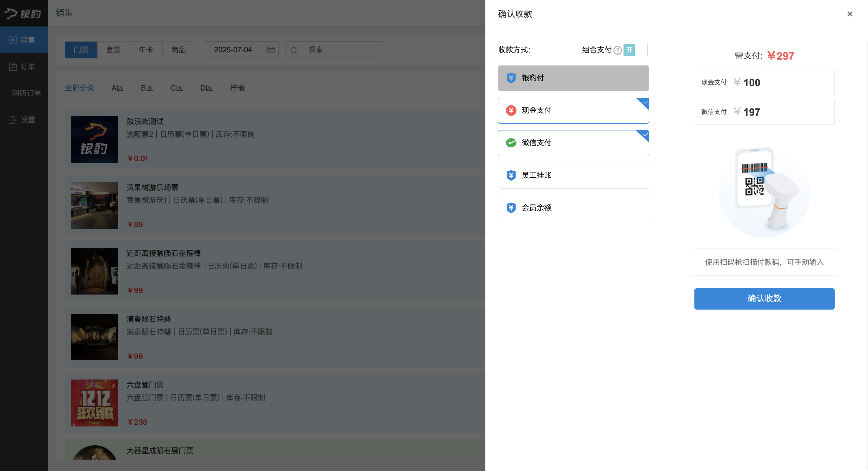868x471 pixels.
Task: Select the C区 category tab
Action: [177, 88]
